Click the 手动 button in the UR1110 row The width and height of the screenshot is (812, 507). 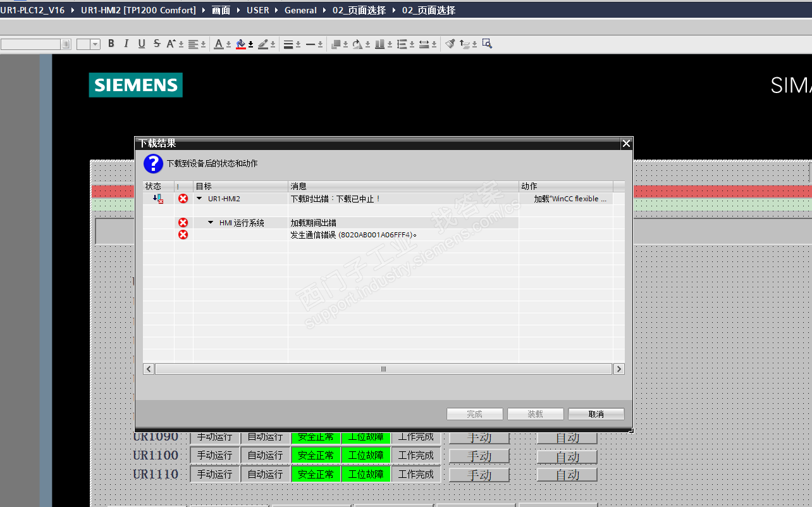click(479, 475)
